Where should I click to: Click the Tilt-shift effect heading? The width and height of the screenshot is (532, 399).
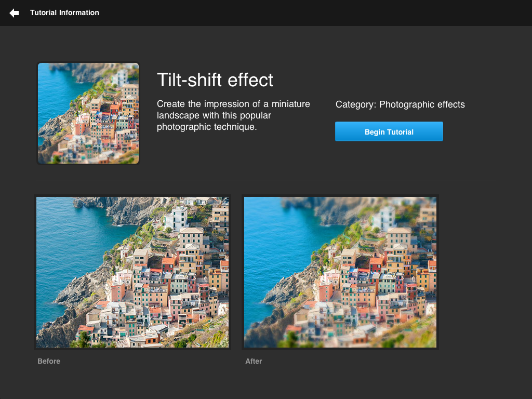215,80
